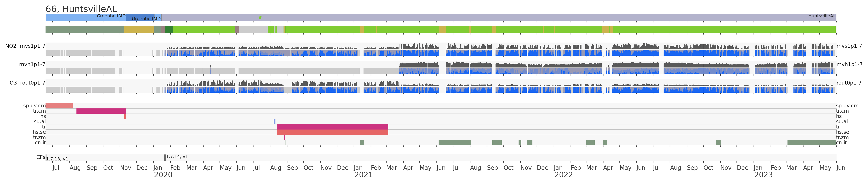
Task: Click the small blue su.al marker
Action: click(274, 122)
